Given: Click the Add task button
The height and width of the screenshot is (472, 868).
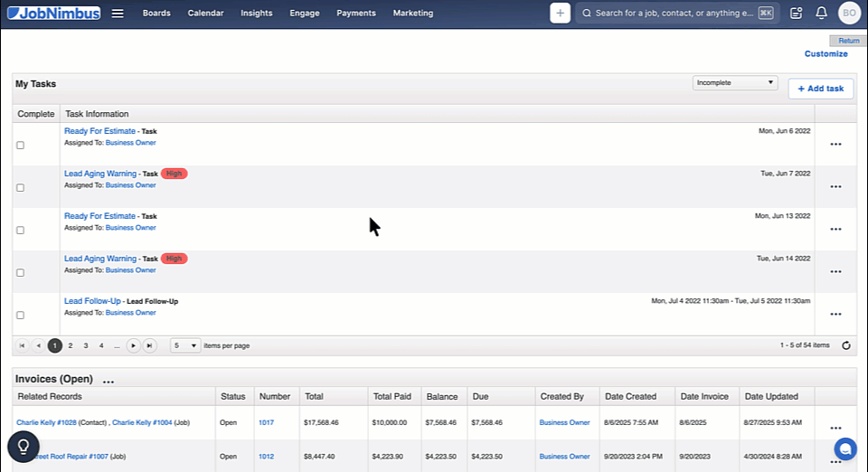Looking at the screenshot, I should (820, 89).
